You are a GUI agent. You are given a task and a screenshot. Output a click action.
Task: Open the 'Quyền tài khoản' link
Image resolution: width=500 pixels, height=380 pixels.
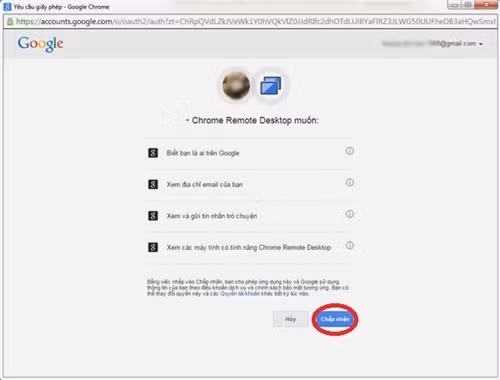click(240, 294)
